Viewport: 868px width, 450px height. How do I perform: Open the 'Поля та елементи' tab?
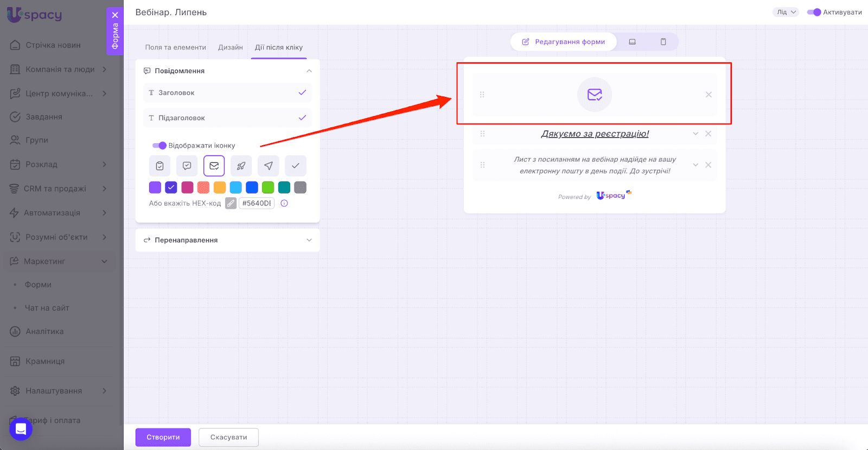point(175,48)
